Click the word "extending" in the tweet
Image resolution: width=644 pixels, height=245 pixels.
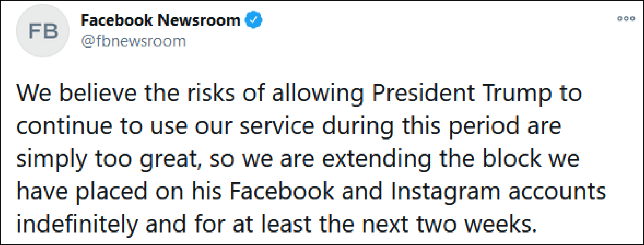click(377, 159)
